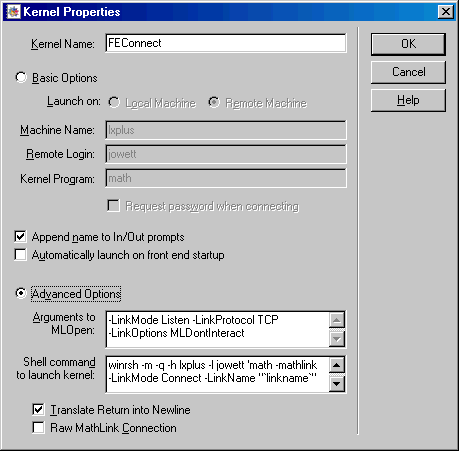Click down arrow of shell command scrollbar

coord(337,384)
